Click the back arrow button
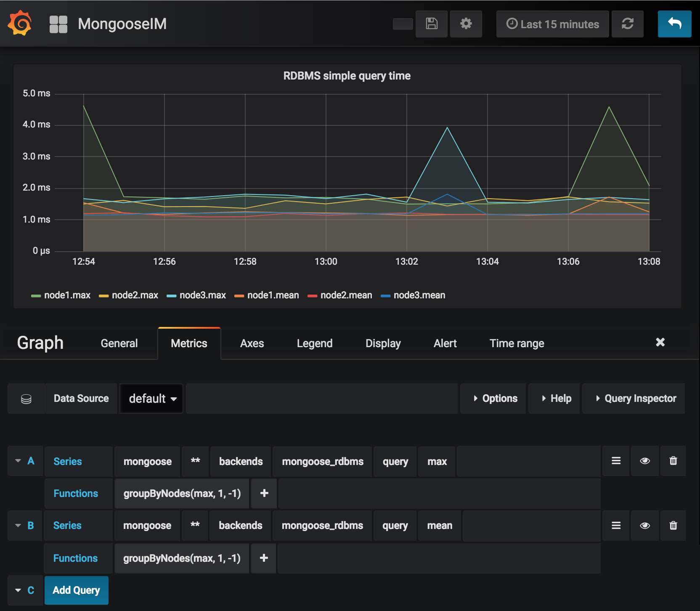This screenshot has height=611, width=700. pos(674,24)
